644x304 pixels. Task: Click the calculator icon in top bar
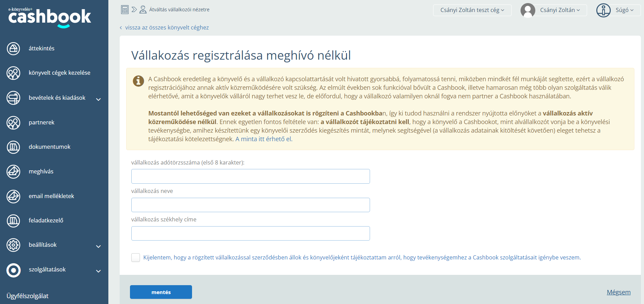coord(125,10)
